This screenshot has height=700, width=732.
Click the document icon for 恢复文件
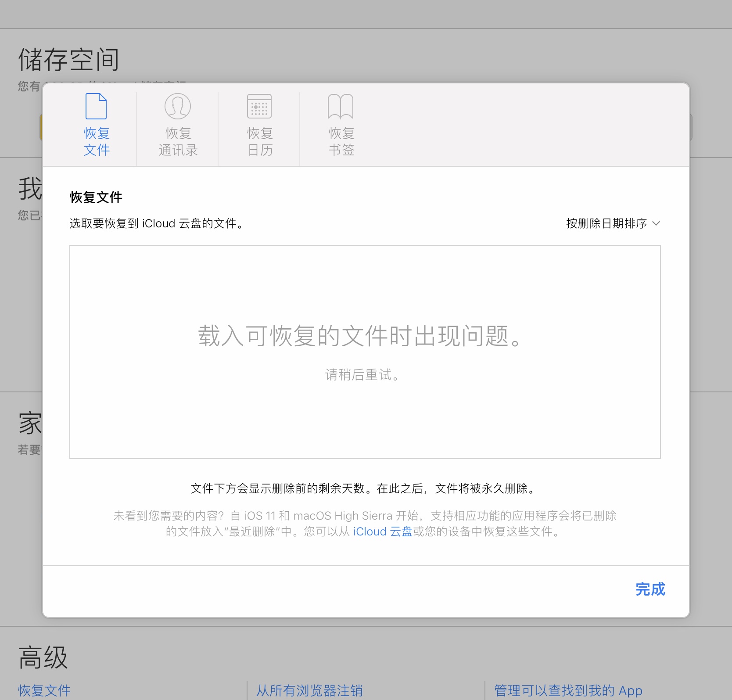click(x=96, y=106)
